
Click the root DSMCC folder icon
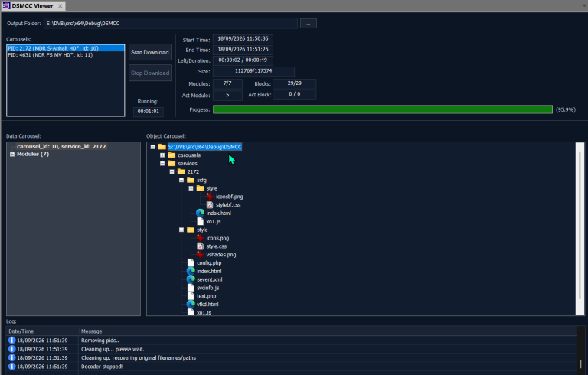(162, 147)
